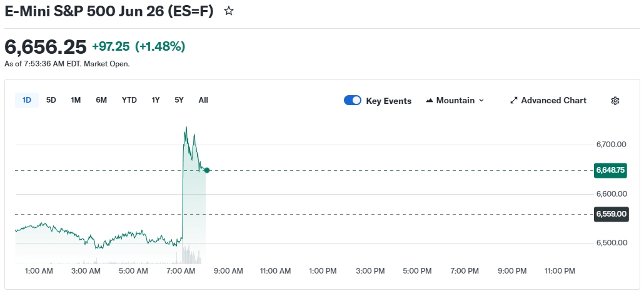Switch to the 5D time range
This screenshot has width=644, height=293.
click(51, 100)
